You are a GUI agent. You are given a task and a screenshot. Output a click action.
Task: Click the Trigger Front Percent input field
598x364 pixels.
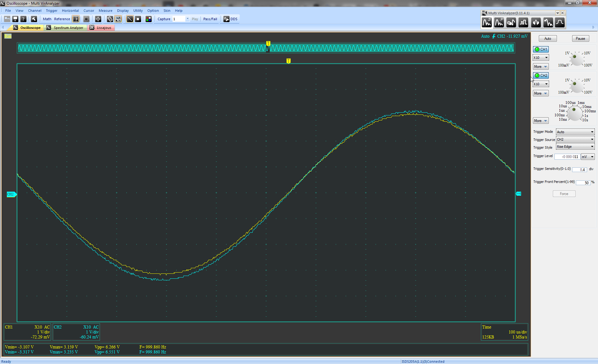[x=583, y=183]
